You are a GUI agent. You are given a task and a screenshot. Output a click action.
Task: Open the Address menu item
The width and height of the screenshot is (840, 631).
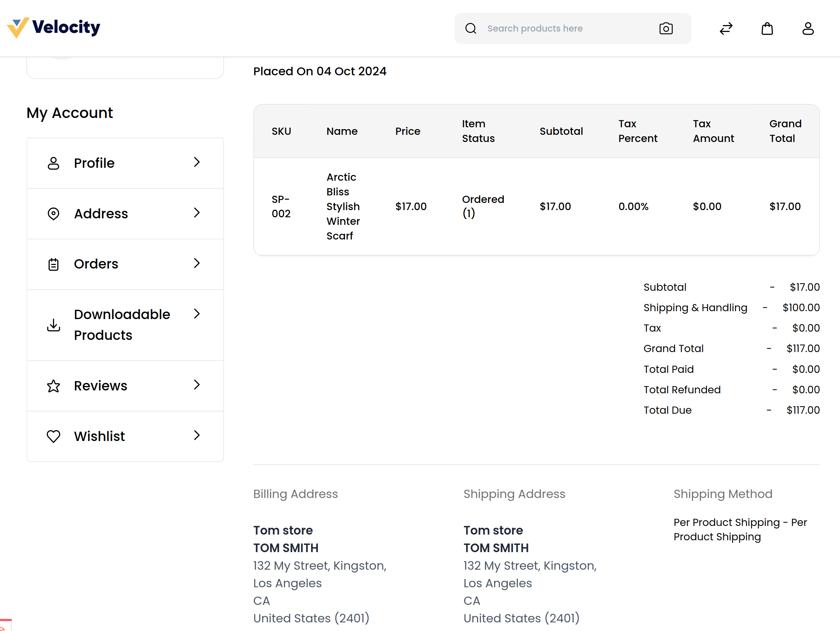click(x=101, y=213)
